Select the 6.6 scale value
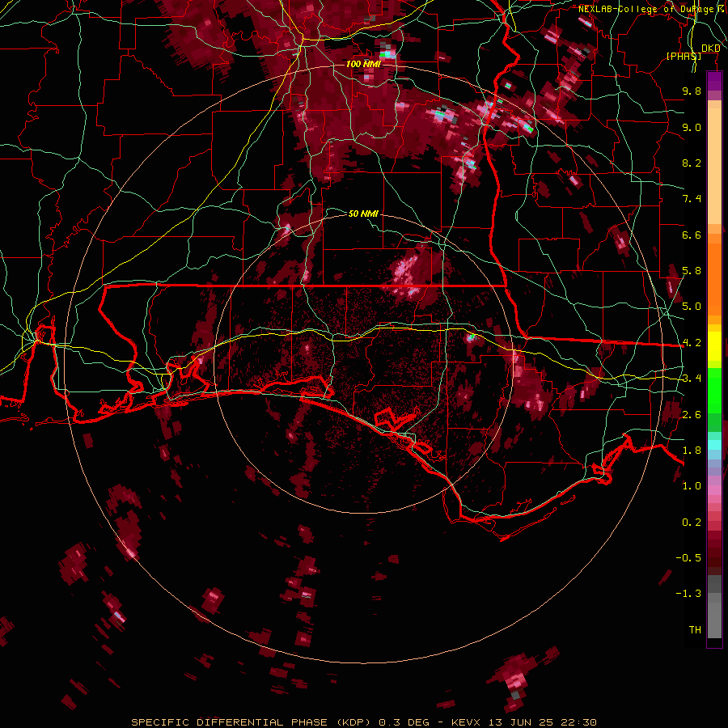Image resolution: width=728 pixels, height=728 pixels. tap(692, 235)
